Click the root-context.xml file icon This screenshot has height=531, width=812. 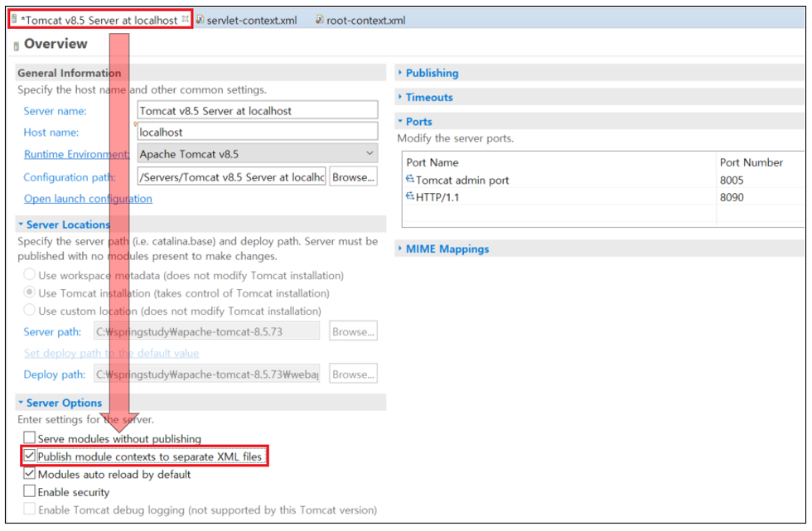pyautogui.click(x=320, y=19)
